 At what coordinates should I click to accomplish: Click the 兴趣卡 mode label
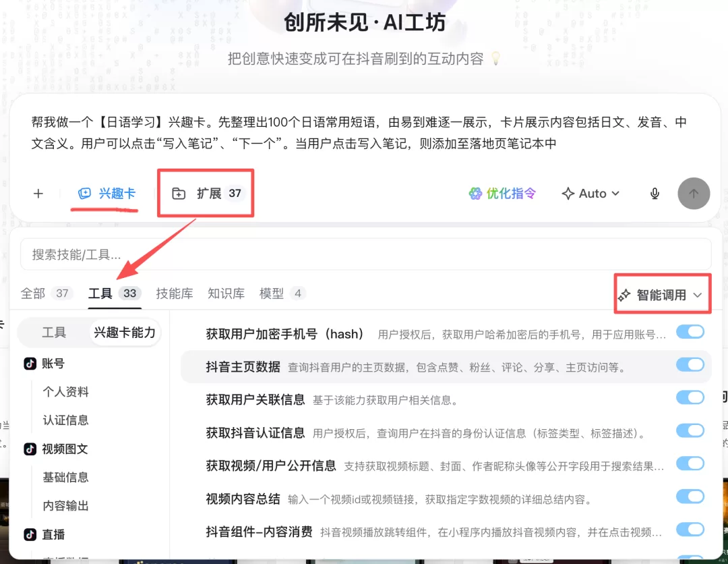pyautogui.click(x=117, y=193)
